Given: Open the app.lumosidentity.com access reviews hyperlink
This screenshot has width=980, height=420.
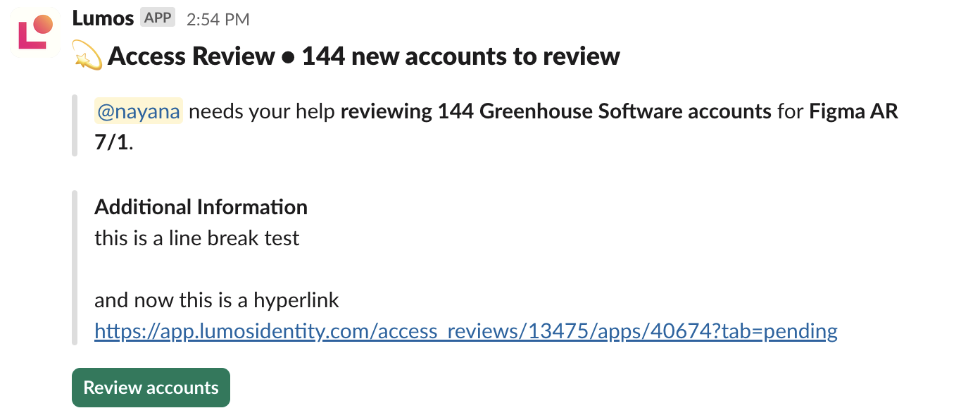Looking at the screenshot, I should [466, 331].
